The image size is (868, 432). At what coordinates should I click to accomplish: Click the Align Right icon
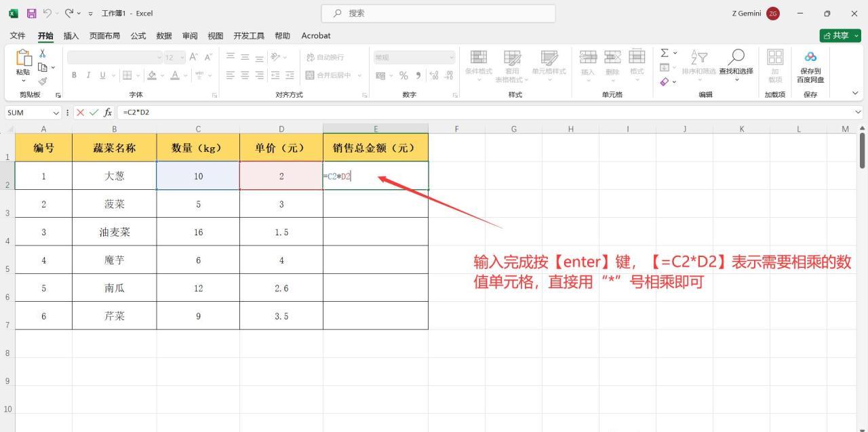[x=260, y=75]
